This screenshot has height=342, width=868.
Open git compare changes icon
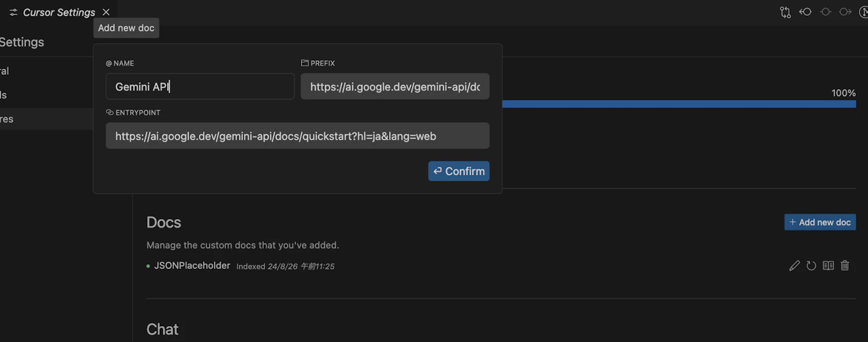point(785,12)
